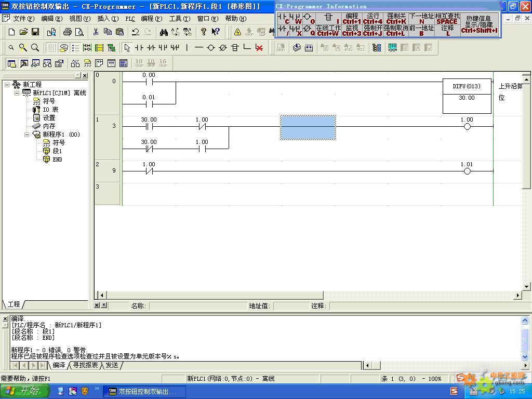The height and width of the screenshot is (399, 532).
Task: Select the 工程 workspace tab
Action: (x=14, y=304)
